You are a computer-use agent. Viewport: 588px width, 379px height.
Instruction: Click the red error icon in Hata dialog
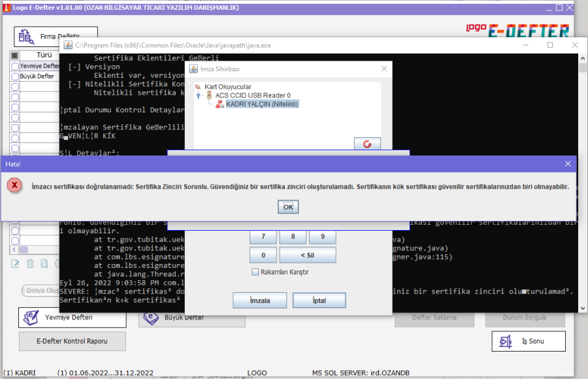point(15,186)
